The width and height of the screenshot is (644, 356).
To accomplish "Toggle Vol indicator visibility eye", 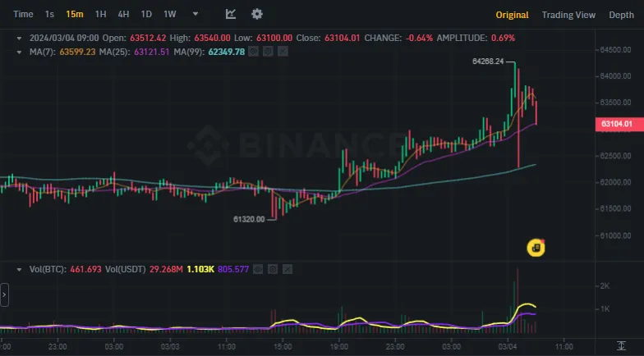I will pyautogui.click(x=258, y=269).
